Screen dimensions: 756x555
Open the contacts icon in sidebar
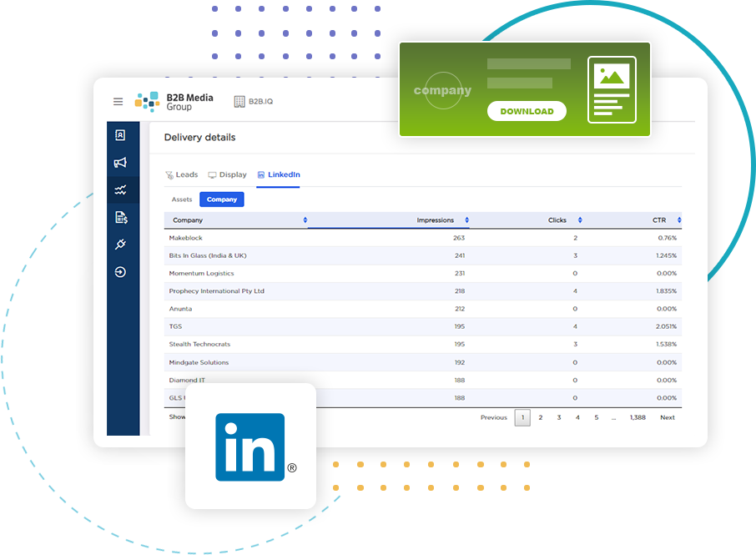tap(120, 135)
